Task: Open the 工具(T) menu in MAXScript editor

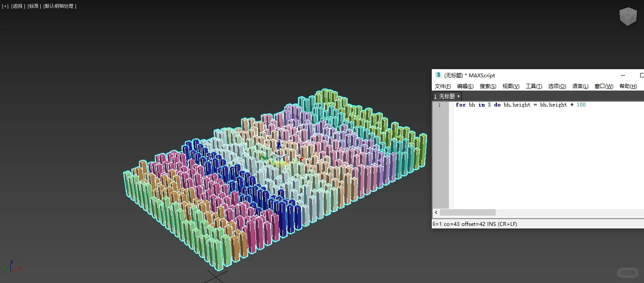Action: click(534, 86)
